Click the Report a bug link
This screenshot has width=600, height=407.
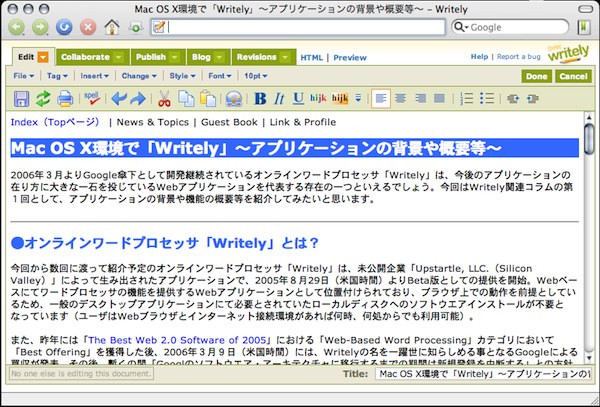click(x=518, y=57)
